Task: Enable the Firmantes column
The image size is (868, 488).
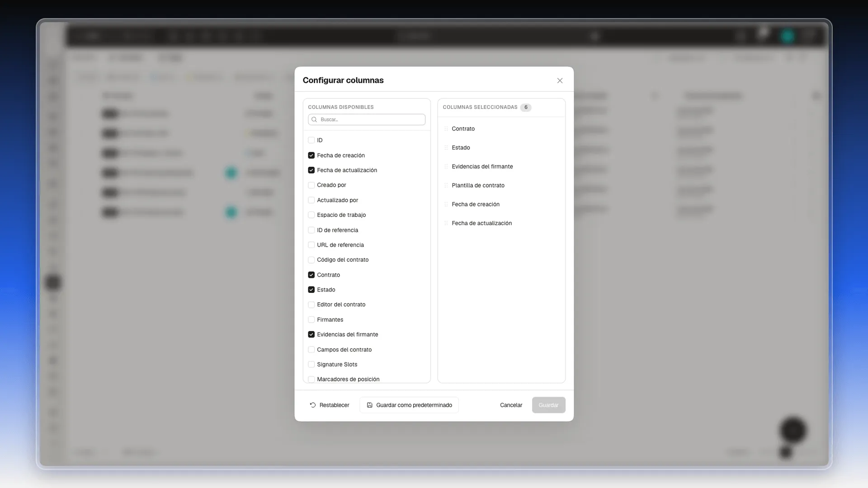Action: coord(311,319)
